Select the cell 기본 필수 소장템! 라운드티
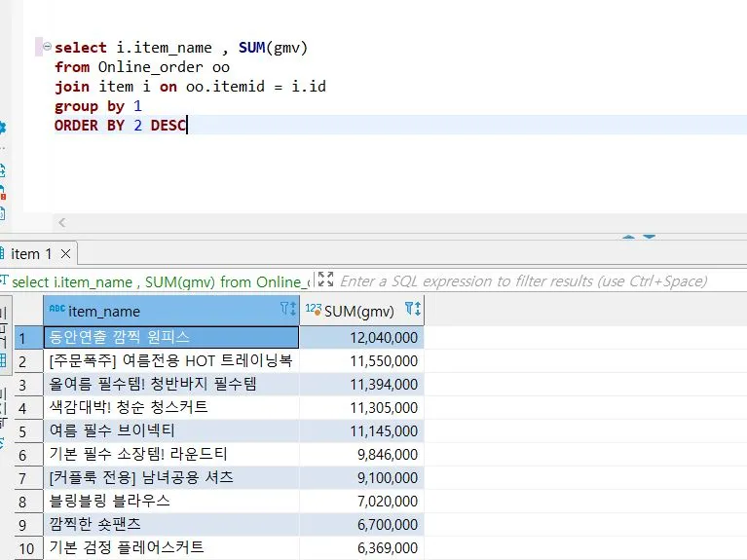The width and height of the screenshot is (747, 560). (171, 454)
